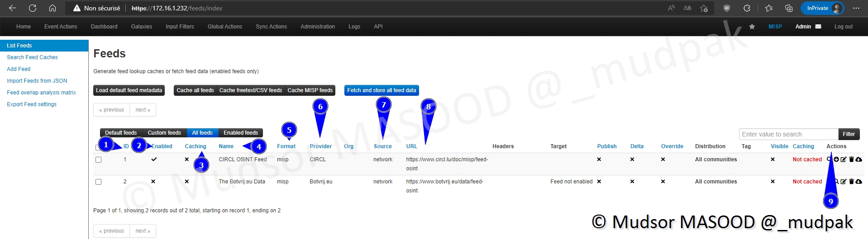Viewport: 868px width, 239px height.
Task: Select the Default feeds tab
Action: tap(121, 133)
